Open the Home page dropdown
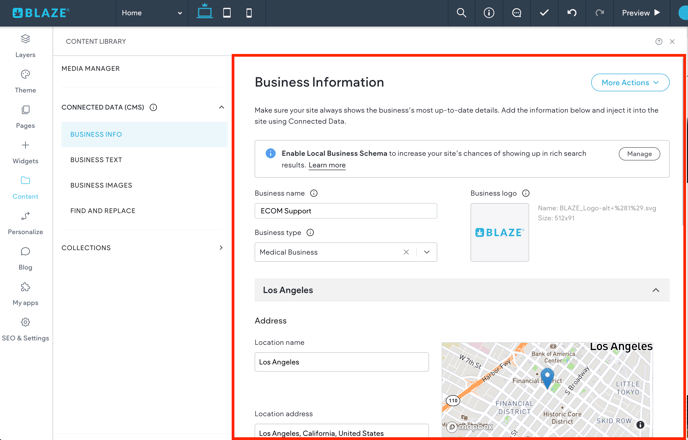 (151, 13)
